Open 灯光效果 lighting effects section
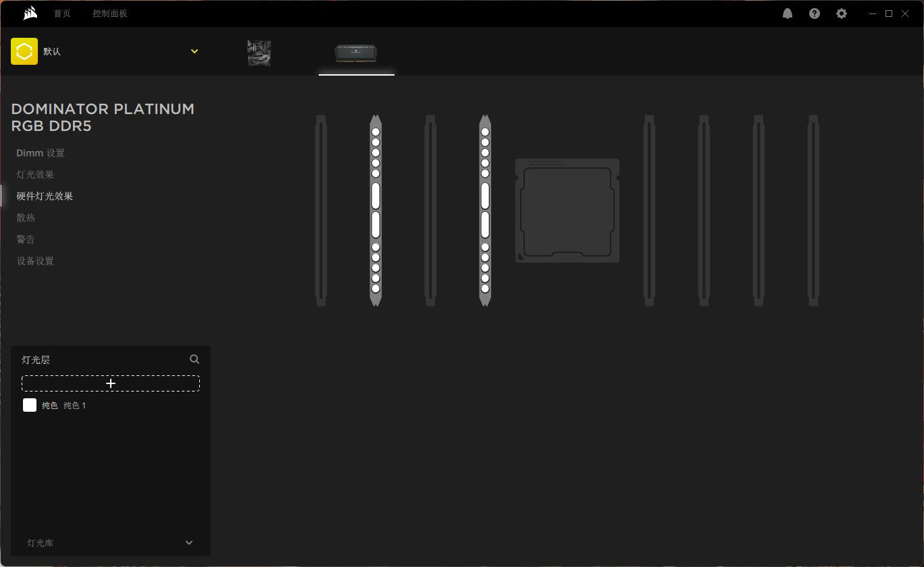Image resolution: width=924 pixels, height=567 pixels. 35,175
